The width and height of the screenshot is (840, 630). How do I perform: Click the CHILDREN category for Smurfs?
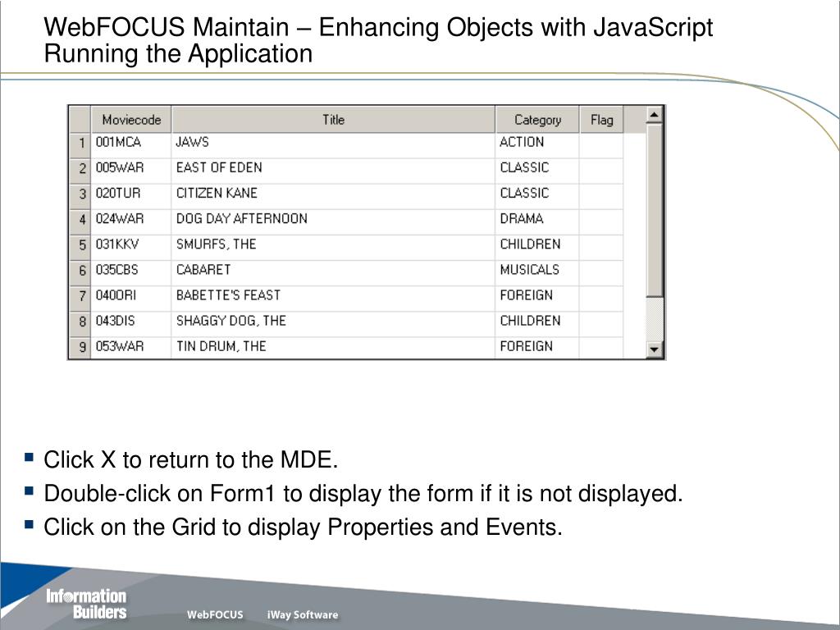point(537,248)
